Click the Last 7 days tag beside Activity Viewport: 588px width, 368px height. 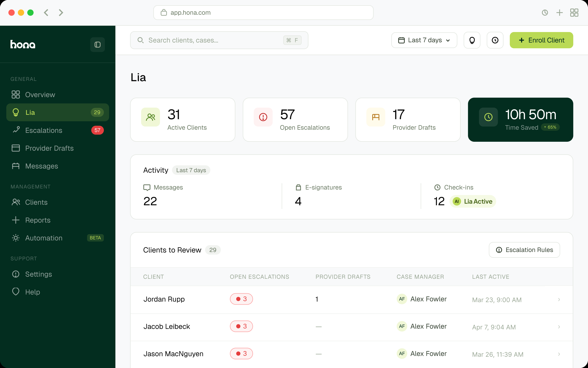(191, 170)
